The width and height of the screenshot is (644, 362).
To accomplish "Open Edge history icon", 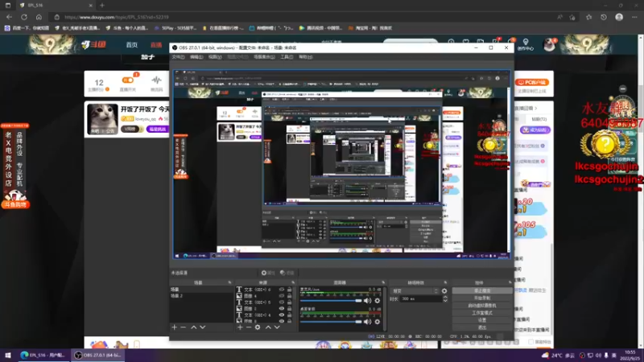I will click(603, 17).
